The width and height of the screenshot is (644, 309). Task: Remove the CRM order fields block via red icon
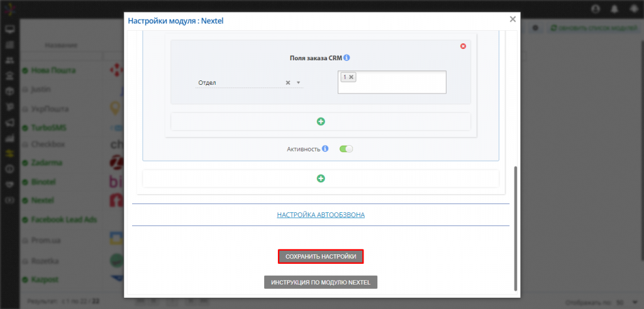[x=464, y=46]
